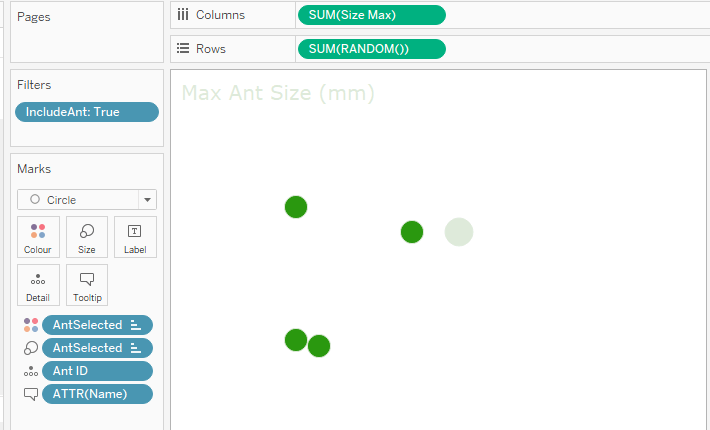Image resolution: width=710 pixels, height=430 pixels.
Task: Click the Detail marks card button
Action: coord(38,285)
